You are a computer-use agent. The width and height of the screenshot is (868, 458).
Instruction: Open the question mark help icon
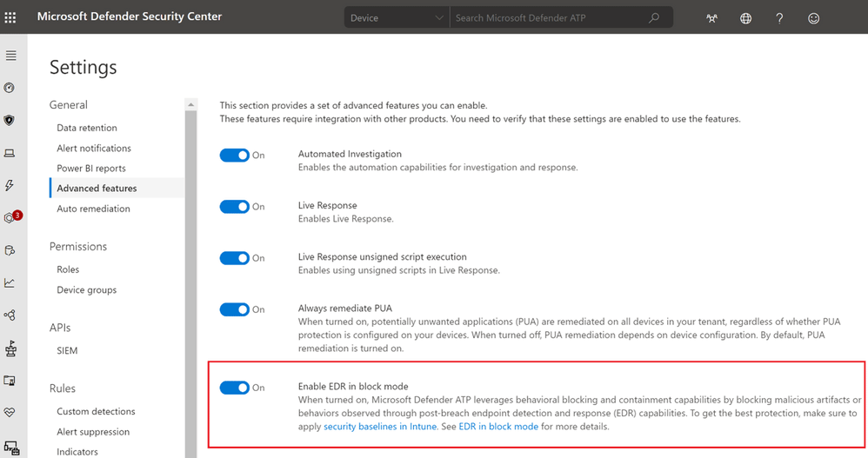[779, 18]
